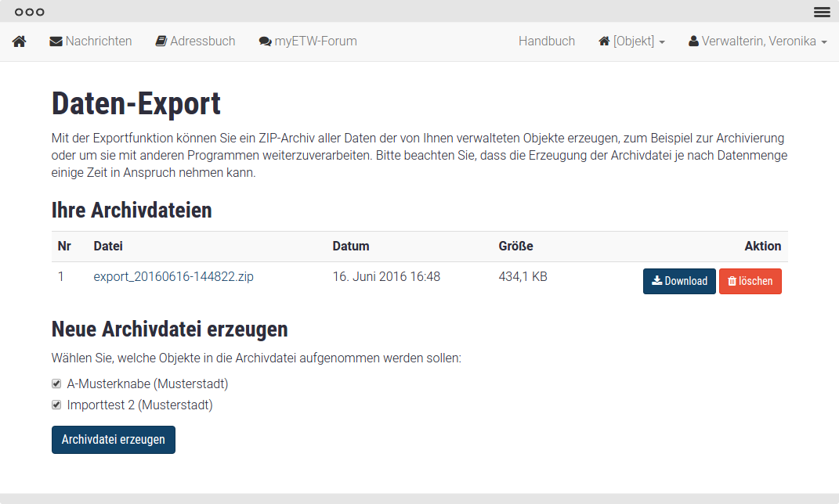
Task: Expand the [Objekt] dropdown caret
Action: tap(662, 42)
